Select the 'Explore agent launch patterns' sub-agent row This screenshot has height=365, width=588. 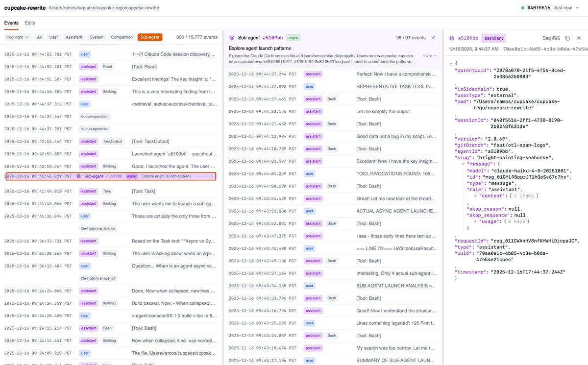(x=111, y=176)
